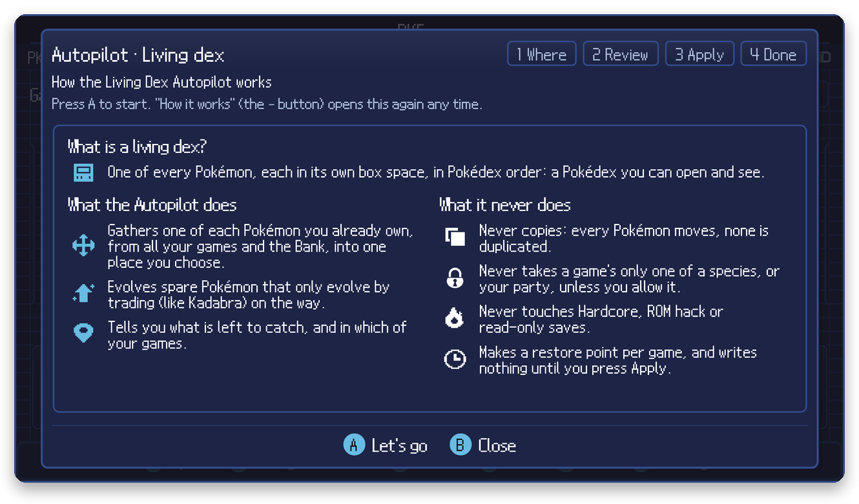Image resolution: width=859 pixels, height=504 pixels.
Task: Click the Tells you what is left text
Action: click(257, 335)
